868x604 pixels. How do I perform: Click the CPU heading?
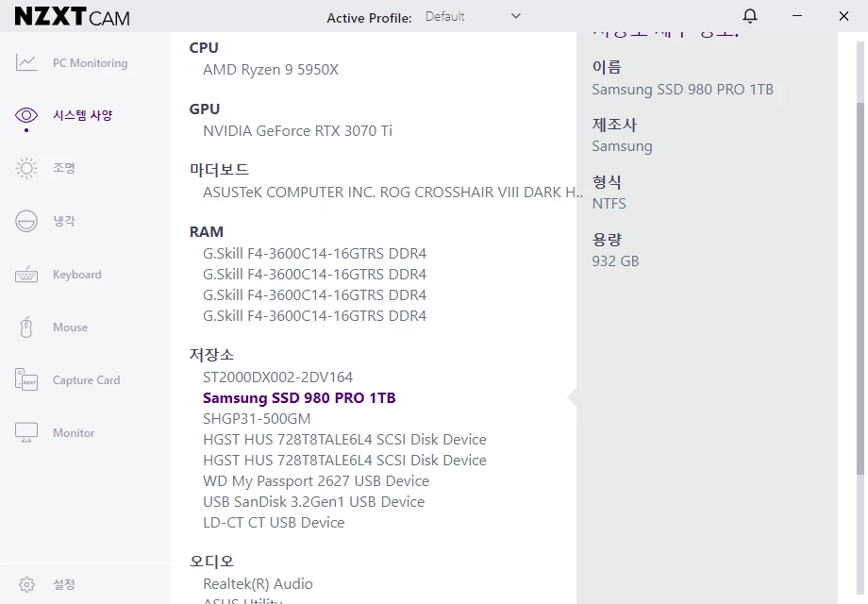pos(204,48)
